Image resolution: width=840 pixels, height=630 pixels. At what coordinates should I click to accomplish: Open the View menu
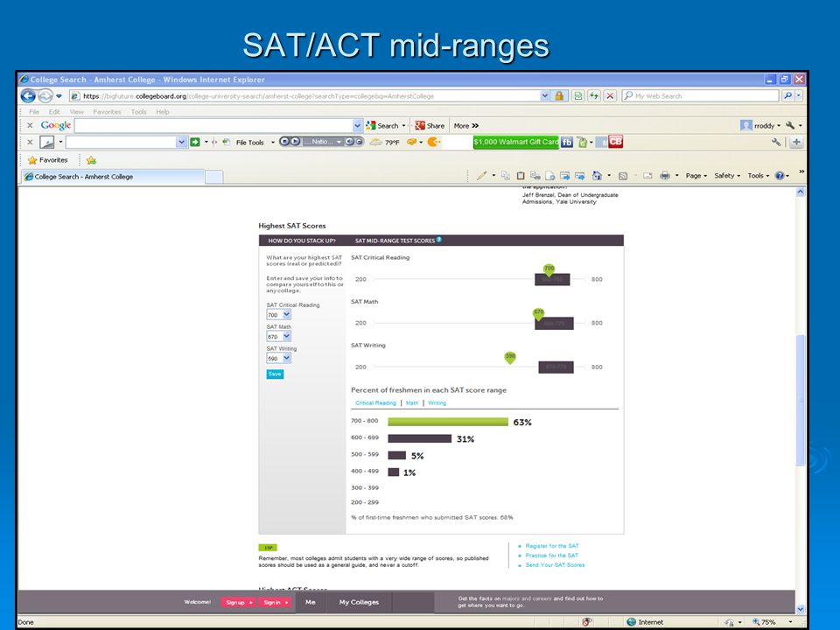pos(77,112)
